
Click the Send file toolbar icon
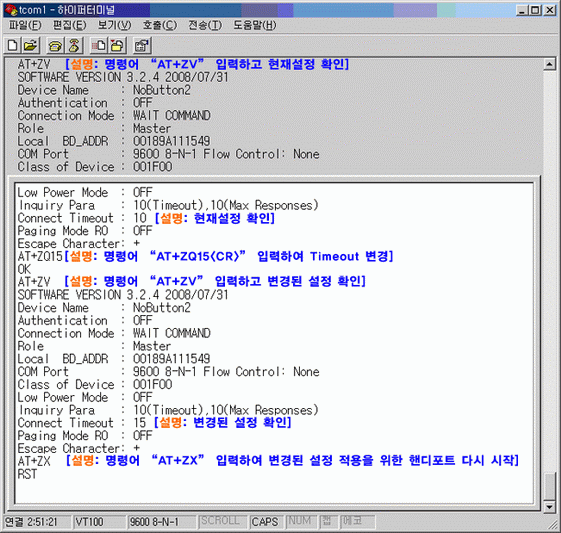99,45
